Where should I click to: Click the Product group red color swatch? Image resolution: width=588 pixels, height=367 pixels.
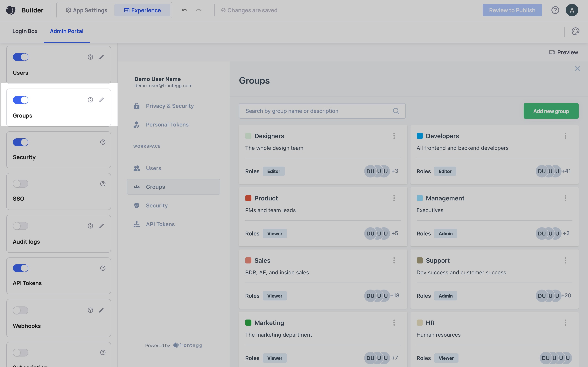pos(248,198)
